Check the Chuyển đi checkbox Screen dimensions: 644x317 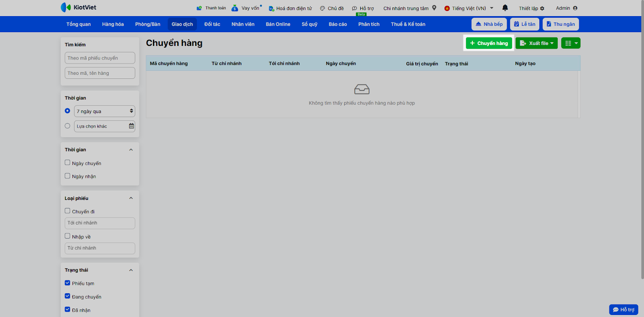coord(68,211)
